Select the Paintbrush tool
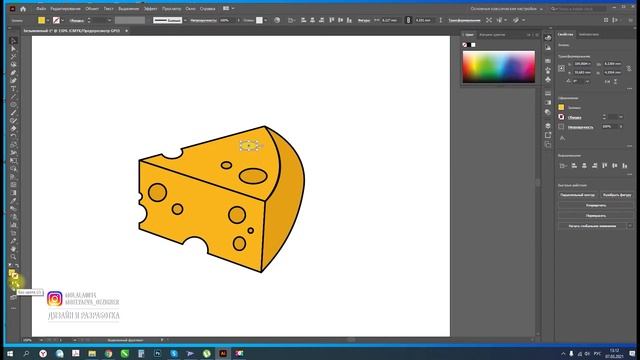Screen dimensions: 640x360 [x=13, y=113]
